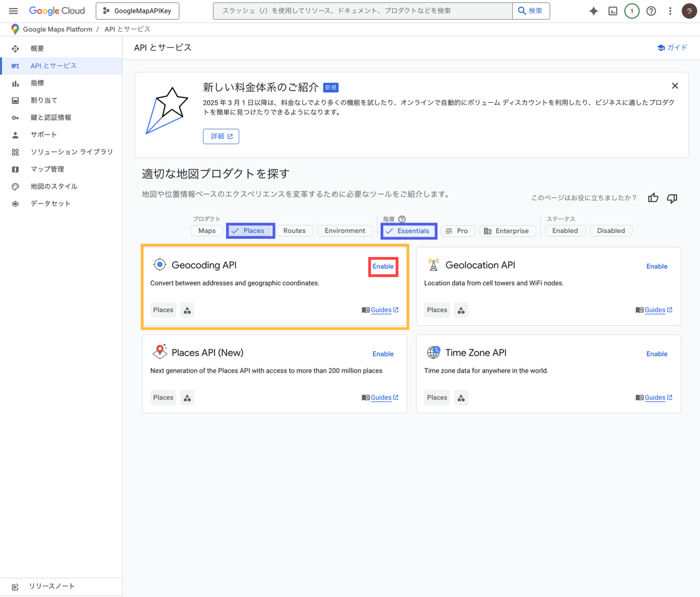The image size is (700, 597).
Task: Enable the Places API (New)
Action: pos(383,354)
